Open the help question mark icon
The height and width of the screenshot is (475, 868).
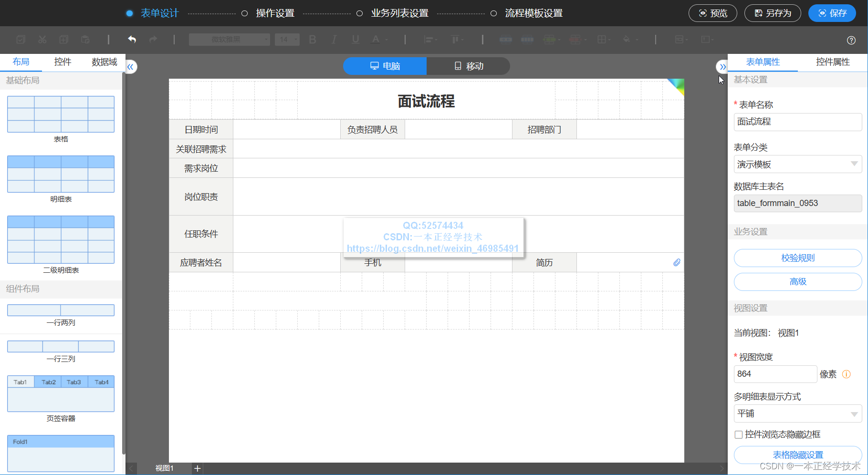(x=851, y=41)
